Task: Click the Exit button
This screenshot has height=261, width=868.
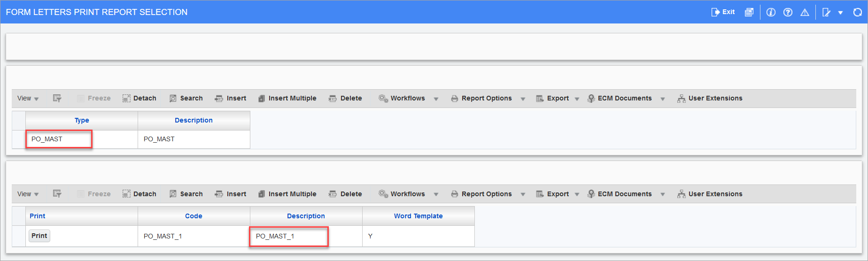Action: pyautogui.click(x=723, y=12)
